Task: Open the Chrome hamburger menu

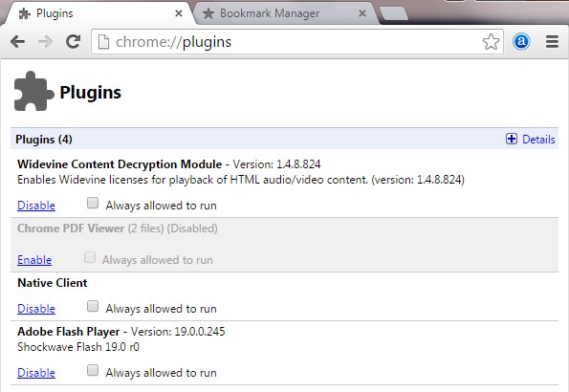Action: 552,42
